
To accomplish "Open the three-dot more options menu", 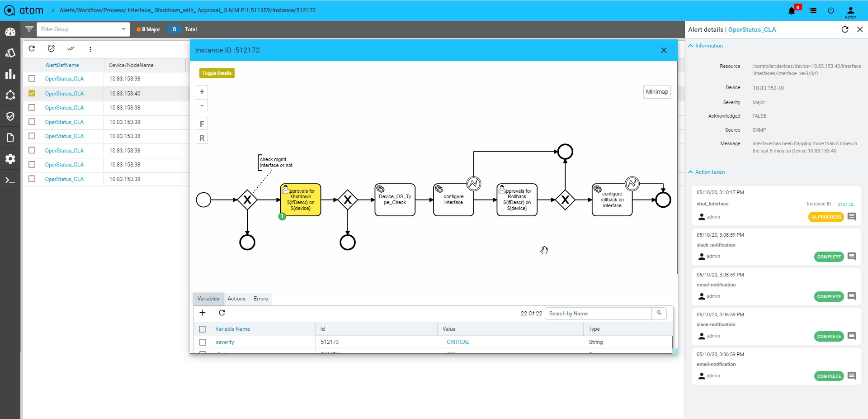I will point(90,49).
